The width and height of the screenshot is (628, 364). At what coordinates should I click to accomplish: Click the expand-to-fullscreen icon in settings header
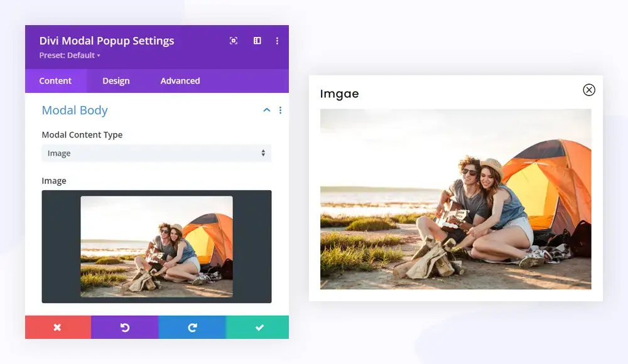click(x=234, y=40)
